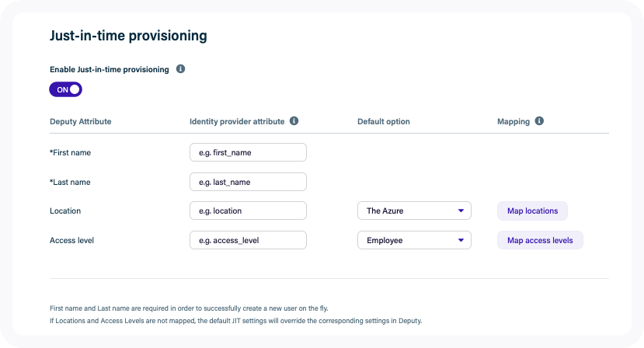Click the Default option column header
Image resolution: width=644 pixels, height=348 pixels.
pyautogui.click(x=383, y=122)
